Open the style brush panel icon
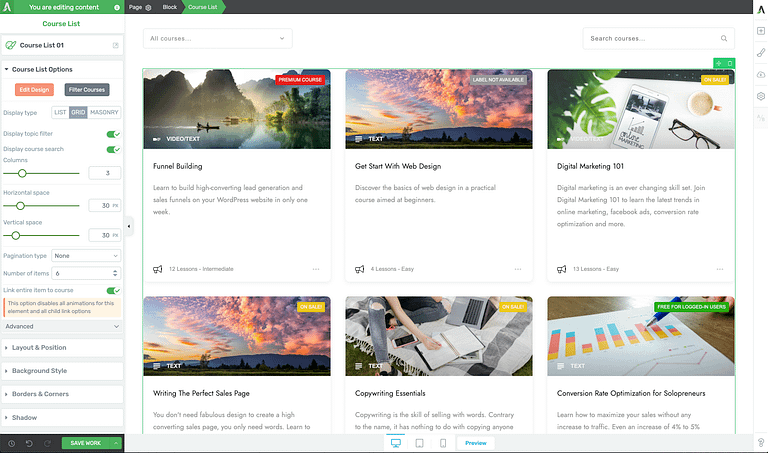Image resolution: width=768 pixels, height=453 pixels. point(760,52)
